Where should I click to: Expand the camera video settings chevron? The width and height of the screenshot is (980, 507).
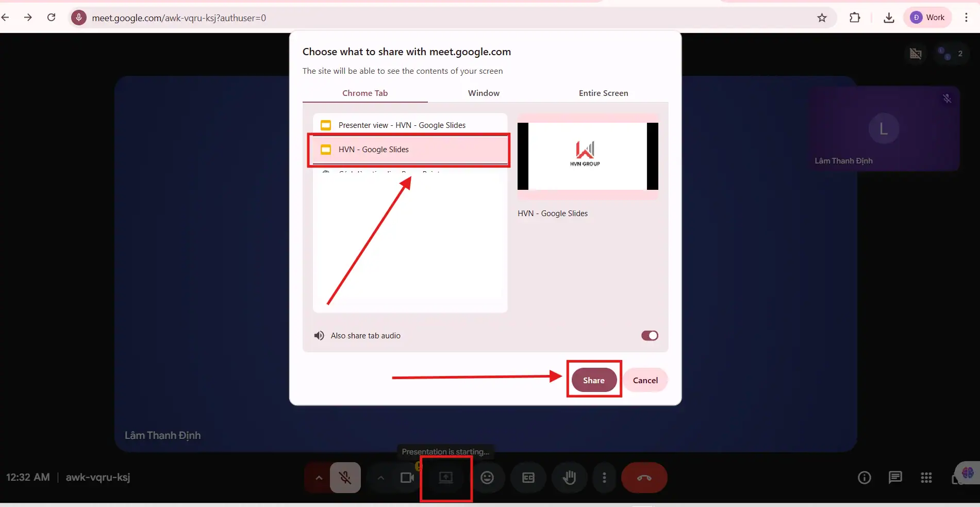[381, 478]
